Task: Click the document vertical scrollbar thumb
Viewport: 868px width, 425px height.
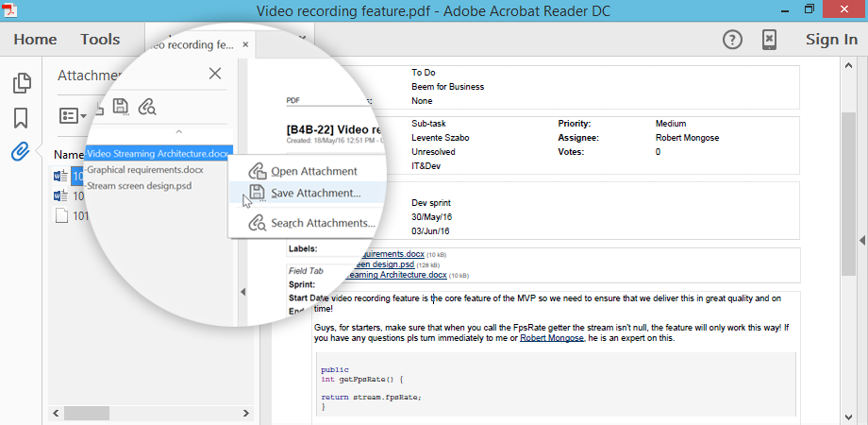Action: point(848,193)
